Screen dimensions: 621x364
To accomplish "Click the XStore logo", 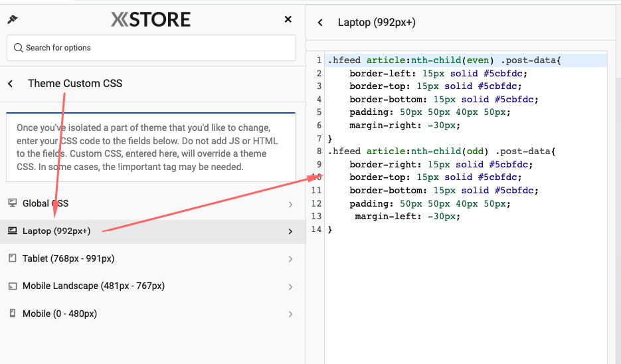I will [151, 19].
